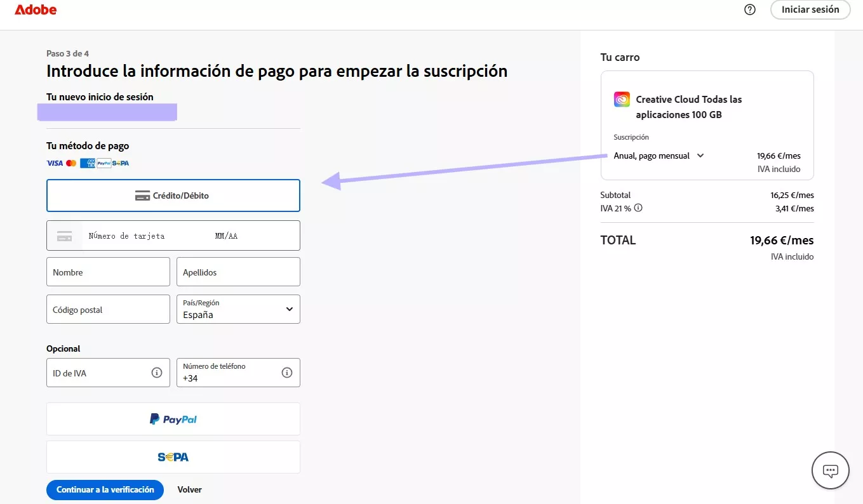Image resolution: width=863 pixels, height=504 pixels.
Task: Click the TOTAL amount 19,66 €/mes
Action: pyautogui.click(x=782, y=240)
